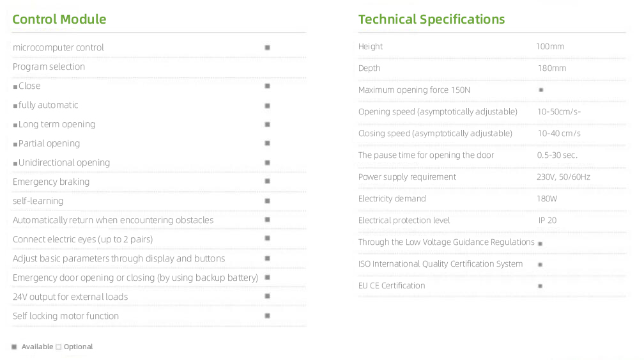Click the availability marker for microcomputer control

[267, 47]
